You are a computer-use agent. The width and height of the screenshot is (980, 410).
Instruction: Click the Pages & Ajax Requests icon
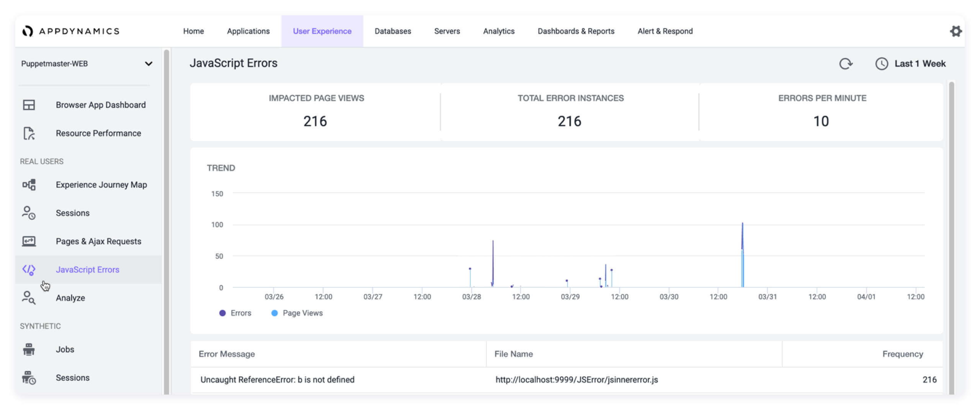29,241
